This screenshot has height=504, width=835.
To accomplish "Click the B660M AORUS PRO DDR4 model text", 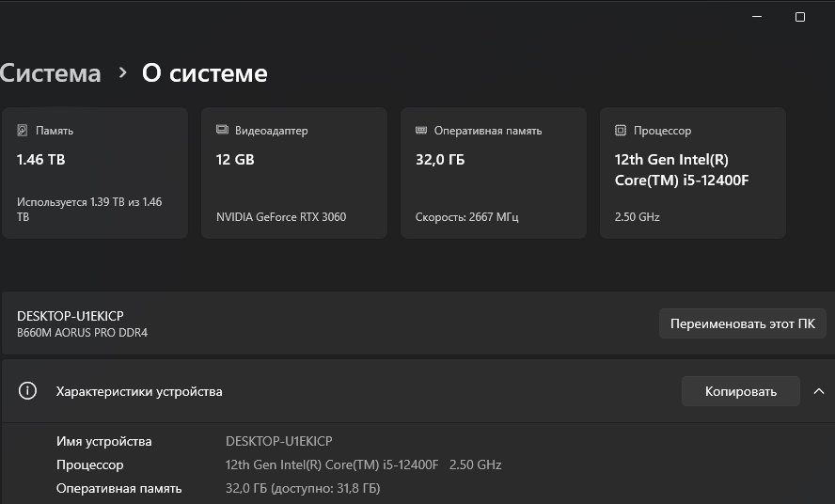I will click(83, 333).
